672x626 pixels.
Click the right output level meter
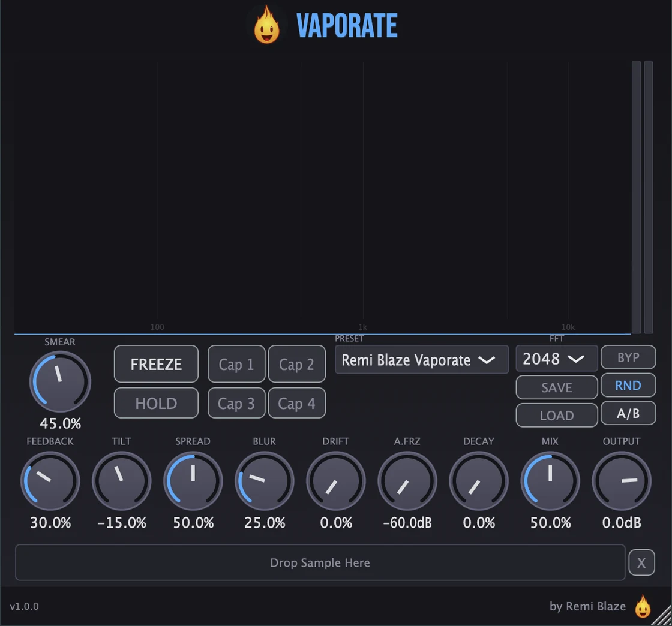point(649,197)
